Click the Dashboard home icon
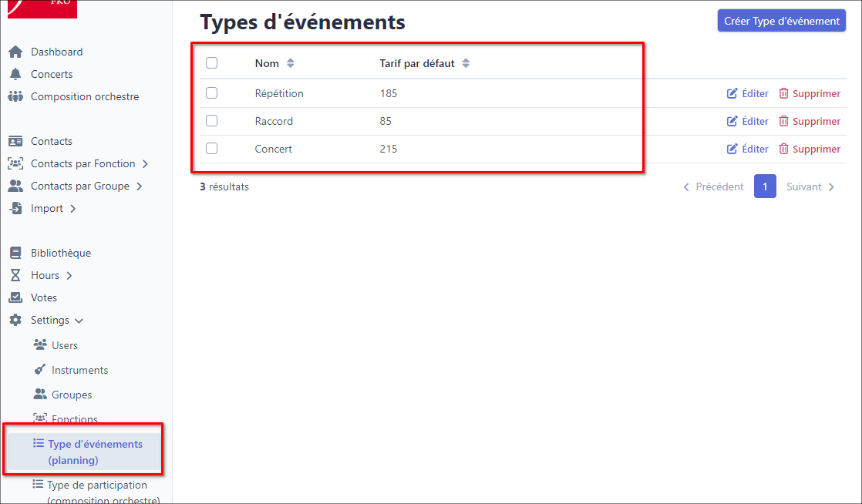Screen dimensions: 862x504 [x=15, y=52]
